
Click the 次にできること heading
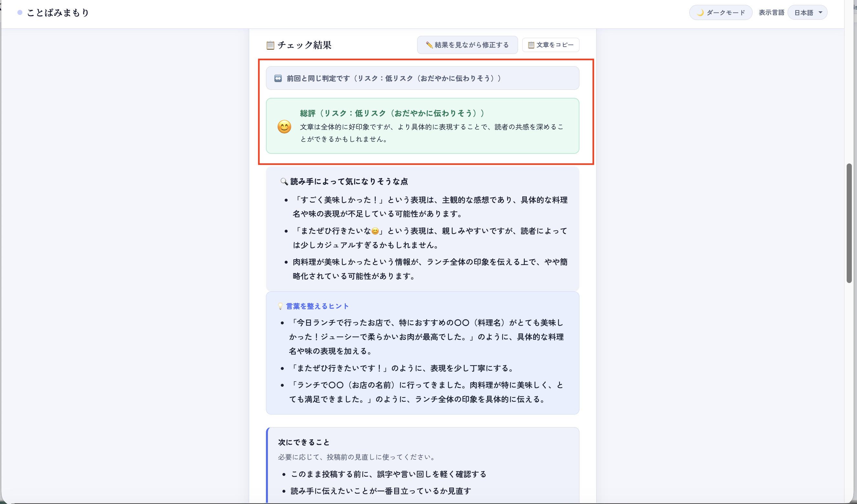point(304,442)
